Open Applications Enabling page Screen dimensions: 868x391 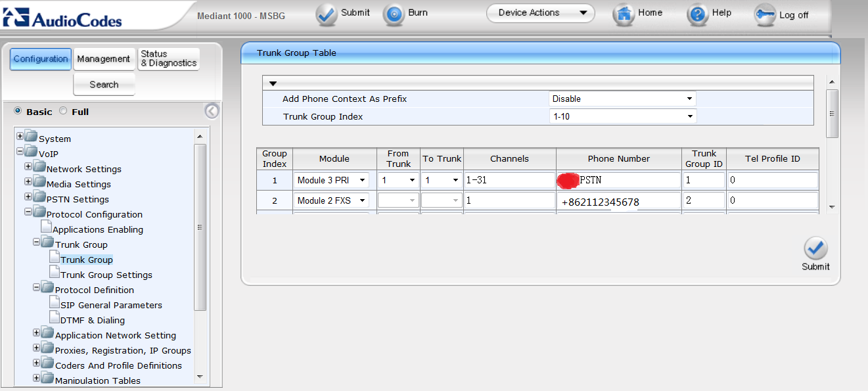pos(98,229)
